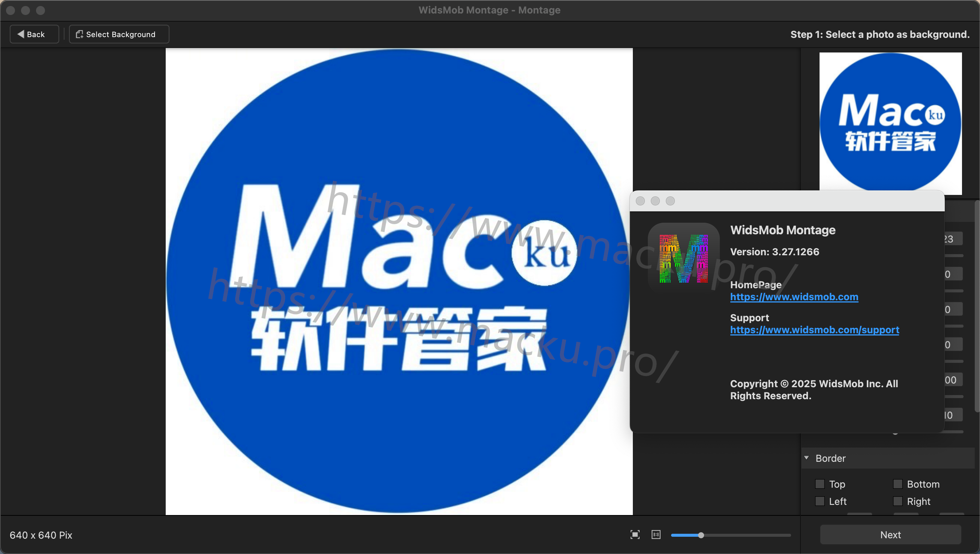Collapse the Border section triangle
The height and width of the screenshot is (554, 980).
pos(806,458)
